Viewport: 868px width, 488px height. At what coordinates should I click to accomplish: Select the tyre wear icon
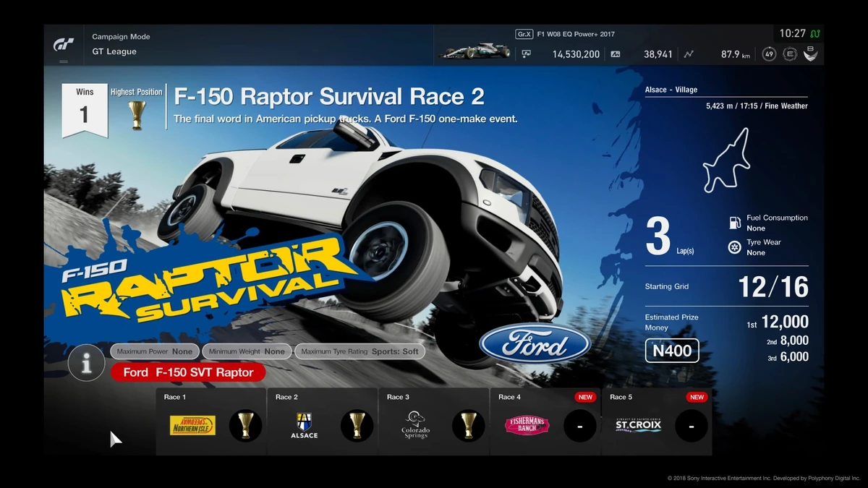point(735,247)
